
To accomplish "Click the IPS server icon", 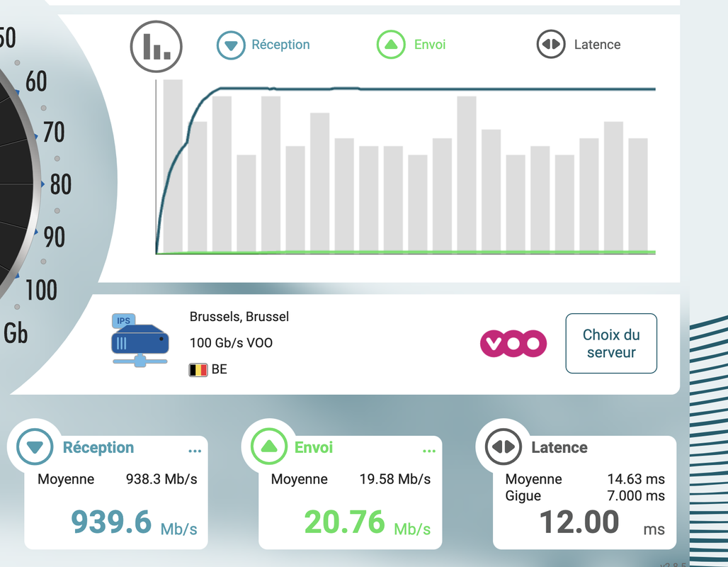I will click(x=140, y=340).
